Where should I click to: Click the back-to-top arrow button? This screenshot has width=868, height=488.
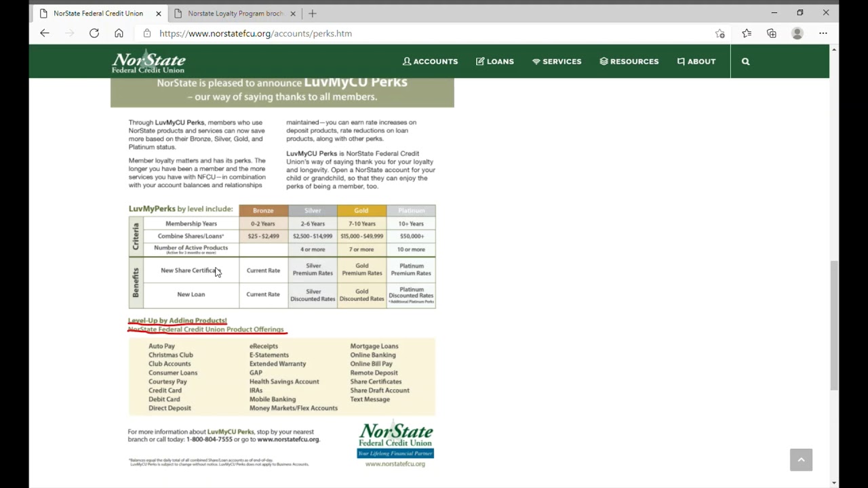[801, 460]
